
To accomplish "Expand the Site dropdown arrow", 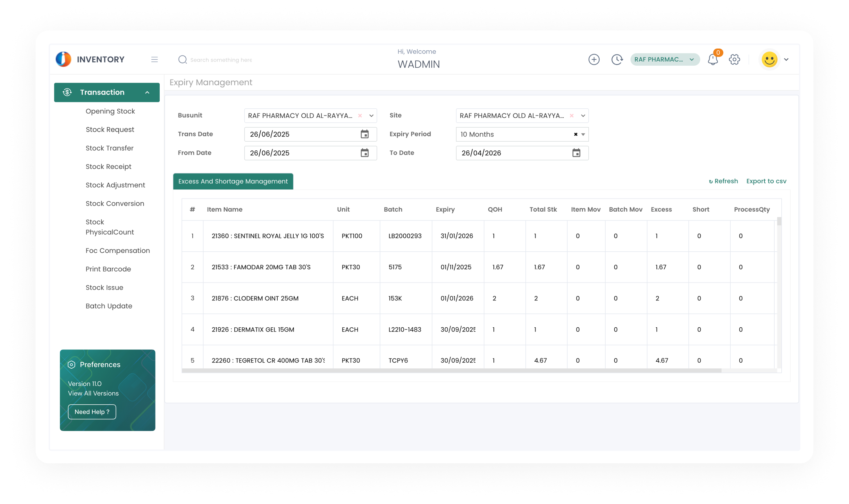I will click(x=583, y=115).
